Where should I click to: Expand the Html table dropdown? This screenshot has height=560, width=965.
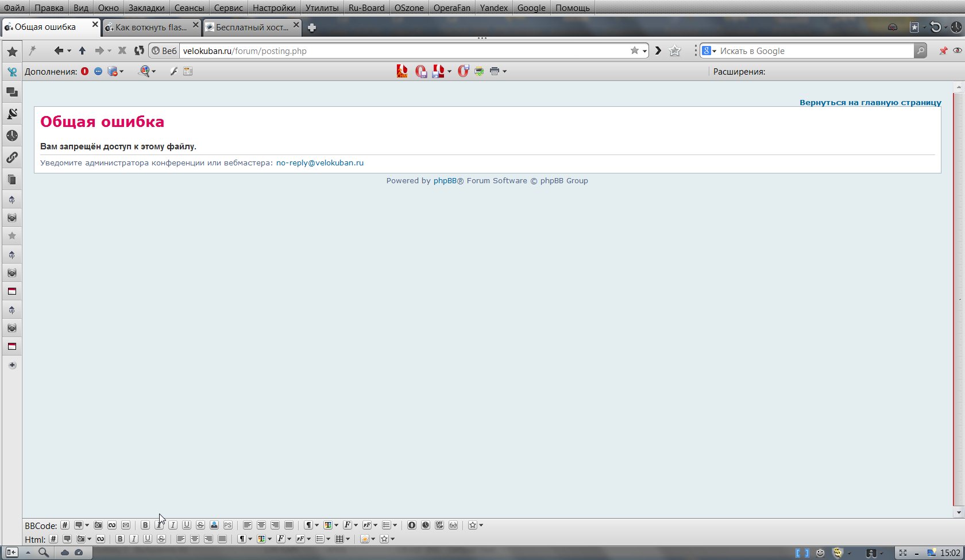(x=348, y=539)
